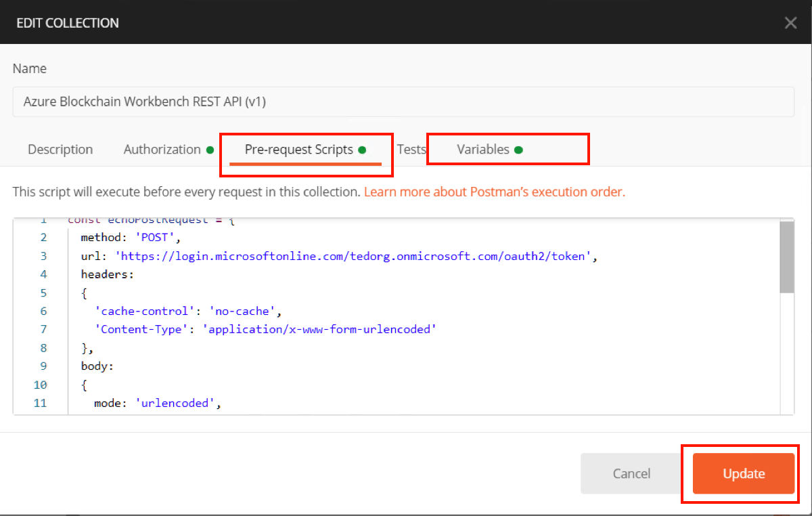Close the Edit Collection dialog
This screenshot has width=812, height=516.
(x=790, y=23)
